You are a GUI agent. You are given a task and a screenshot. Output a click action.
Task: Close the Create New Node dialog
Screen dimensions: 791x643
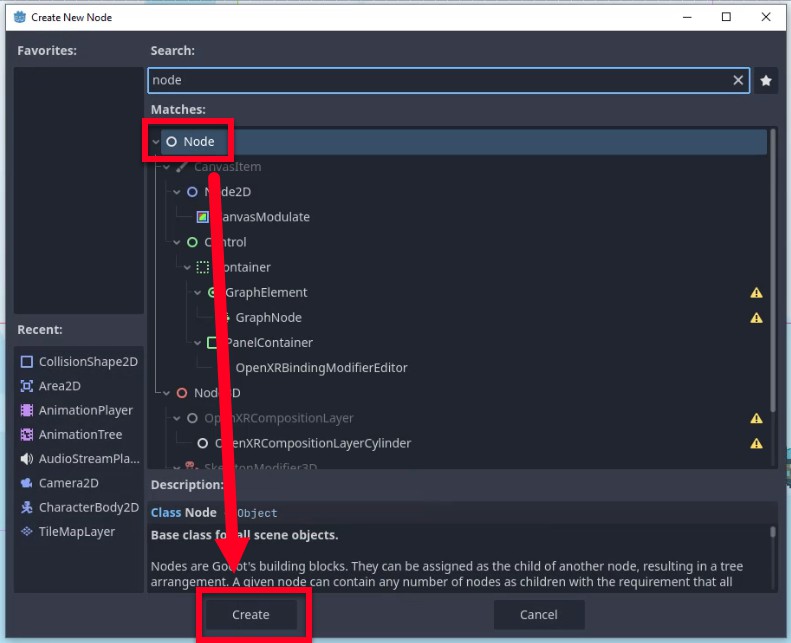766,17
